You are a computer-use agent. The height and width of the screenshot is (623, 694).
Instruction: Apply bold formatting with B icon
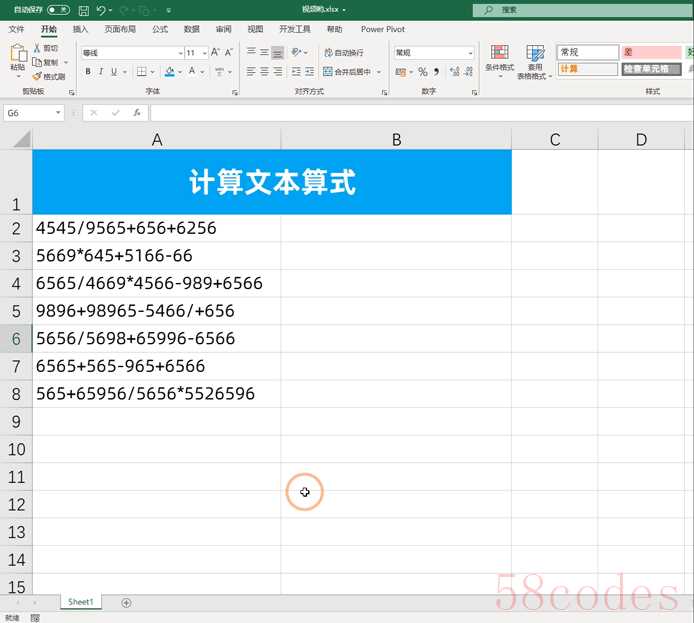88,72
